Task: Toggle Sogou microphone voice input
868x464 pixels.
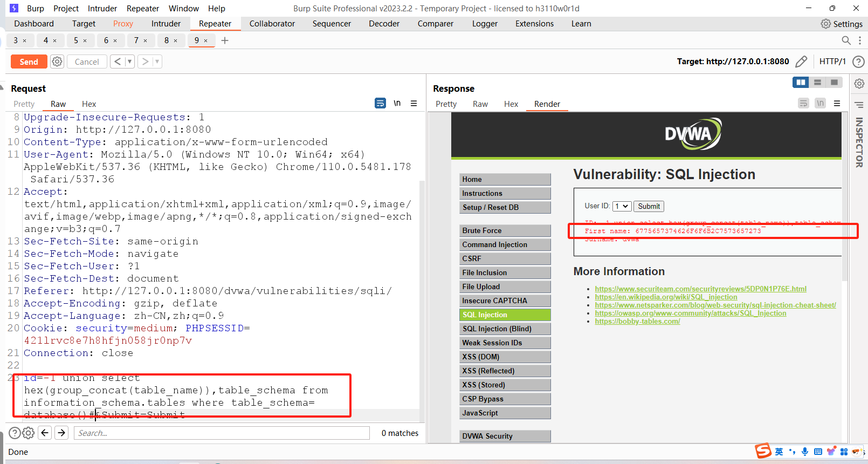Action: (805, 452)
